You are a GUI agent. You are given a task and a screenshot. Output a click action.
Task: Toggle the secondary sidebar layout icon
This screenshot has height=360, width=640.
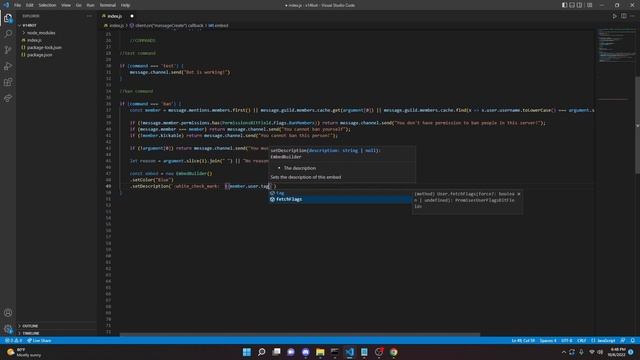pos(579,5)
